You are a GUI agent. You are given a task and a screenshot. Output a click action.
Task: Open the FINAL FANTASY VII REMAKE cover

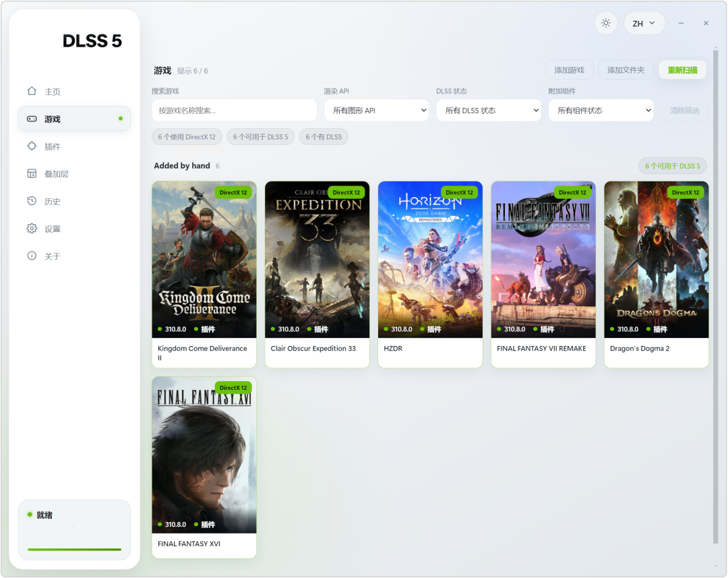543,259
